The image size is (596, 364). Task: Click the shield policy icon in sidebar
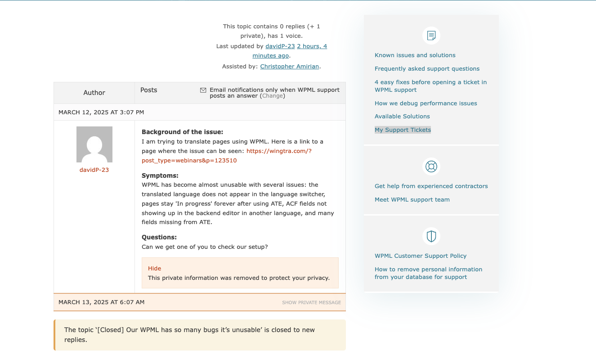431,236
